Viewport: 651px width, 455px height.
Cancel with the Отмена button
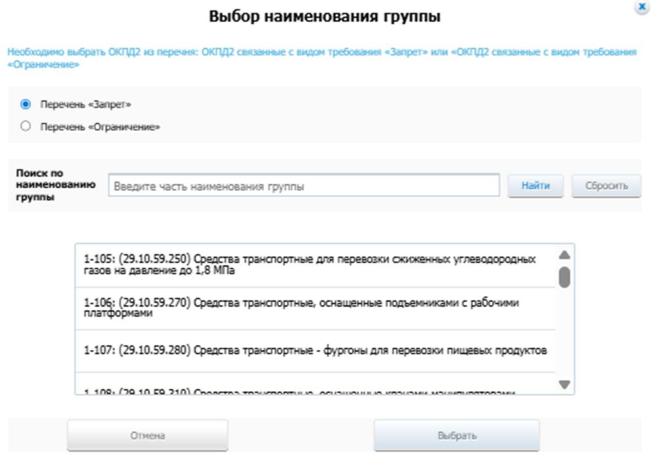[x=148, y=436]
